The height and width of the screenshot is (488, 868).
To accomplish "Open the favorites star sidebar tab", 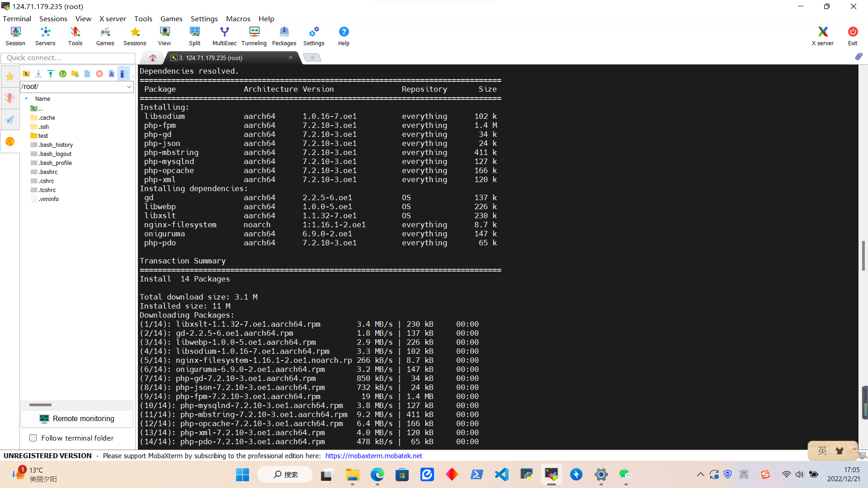I will [10, 76].
